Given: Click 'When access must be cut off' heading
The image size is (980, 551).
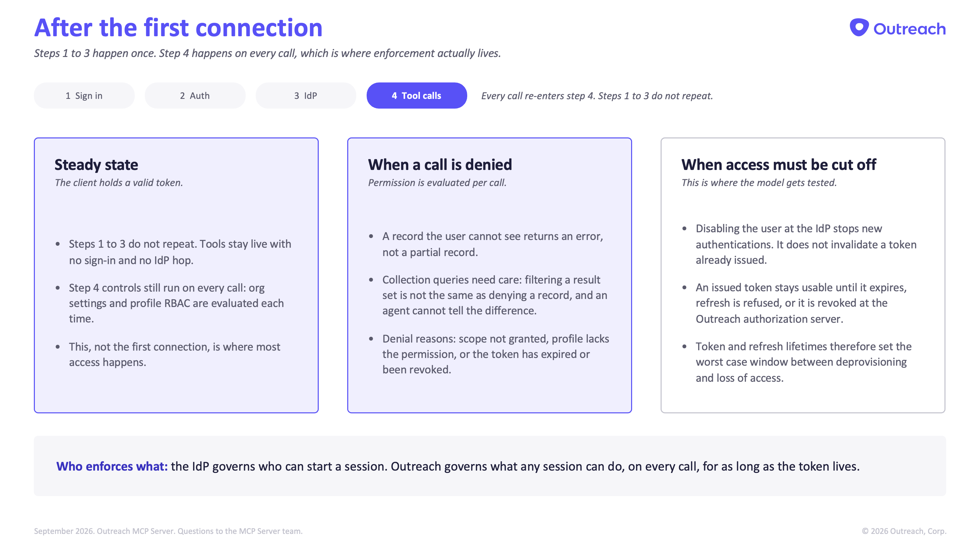Looking at the screenshot, I should click(x=778, y=164).
